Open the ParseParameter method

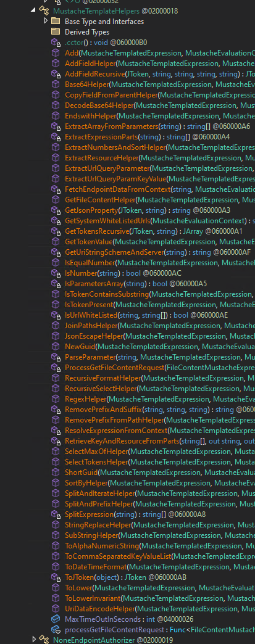tap(90, 357)
